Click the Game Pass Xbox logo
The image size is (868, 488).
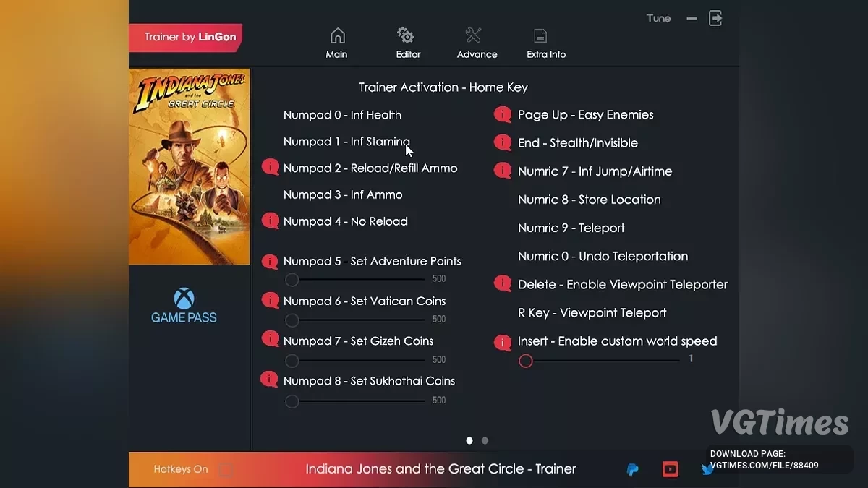tap(184, 306)
